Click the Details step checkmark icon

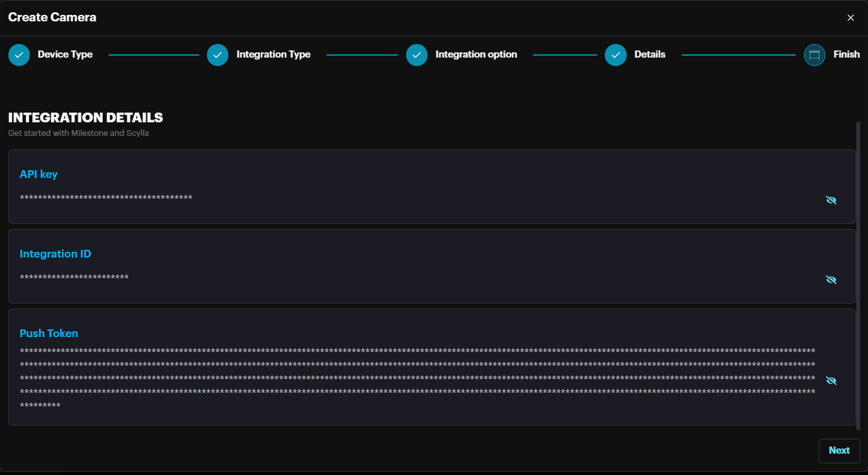coord(616,55)
